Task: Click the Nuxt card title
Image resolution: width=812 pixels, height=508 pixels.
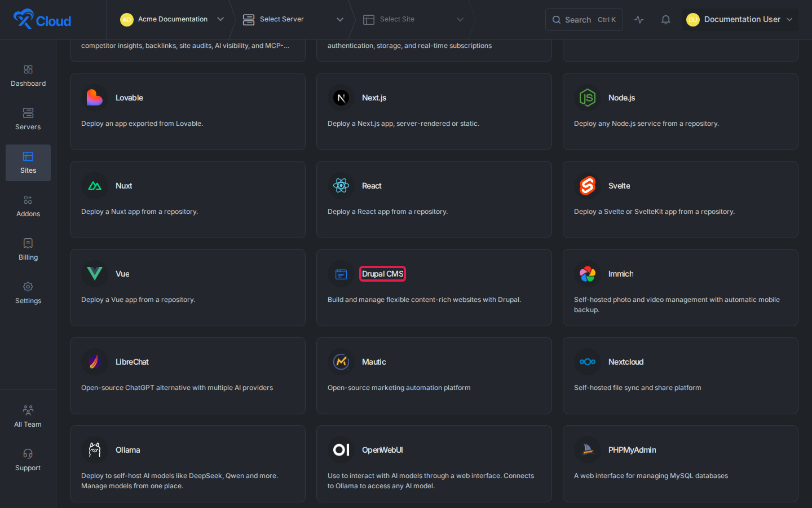Action: pos(123,186)
